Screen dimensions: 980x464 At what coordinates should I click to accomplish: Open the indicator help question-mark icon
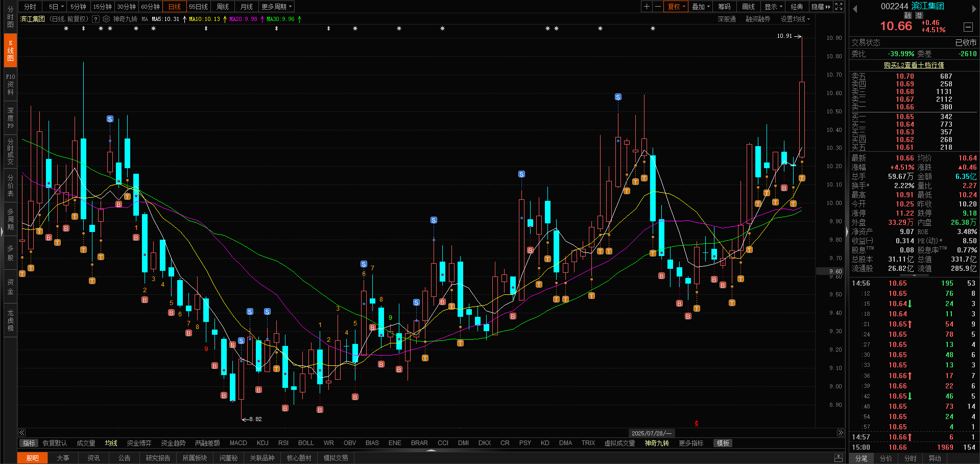coord(95,19)
